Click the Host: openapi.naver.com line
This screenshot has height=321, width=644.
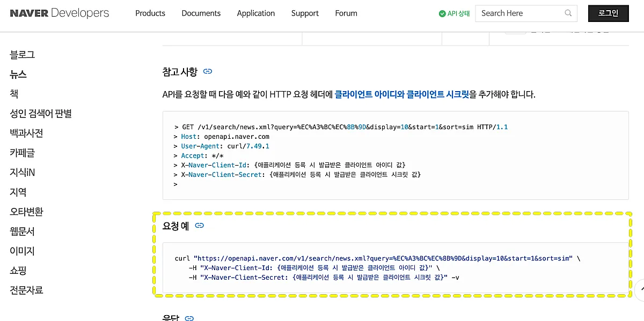pos(222,137)
